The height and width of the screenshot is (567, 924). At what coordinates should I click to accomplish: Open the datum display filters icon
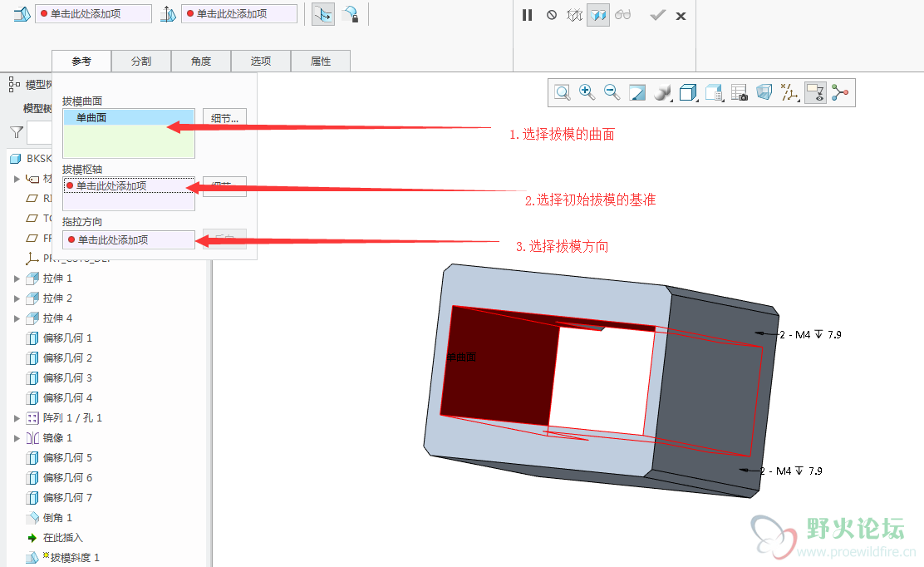tap(789, 92)
